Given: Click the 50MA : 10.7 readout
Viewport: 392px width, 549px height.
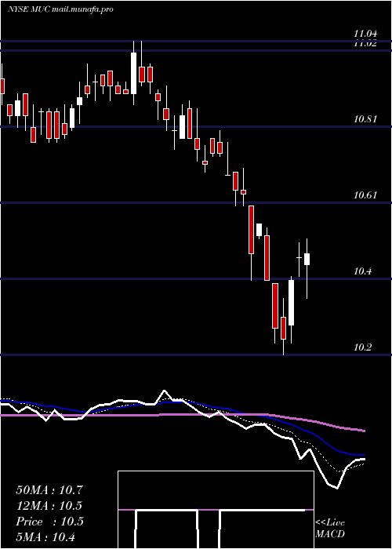Looking at the screenshot, I should (x=49, y=490).
